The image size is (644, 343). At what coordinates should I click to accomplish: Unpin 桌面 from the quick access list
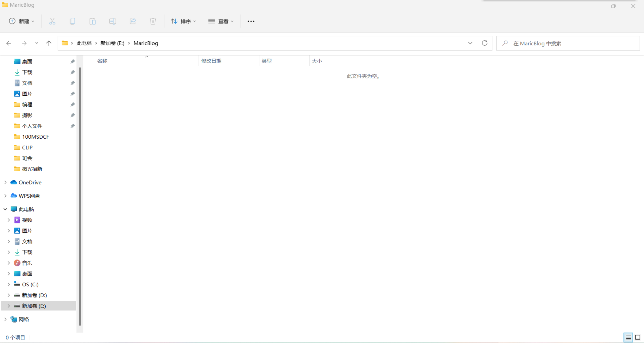(72, 61)
